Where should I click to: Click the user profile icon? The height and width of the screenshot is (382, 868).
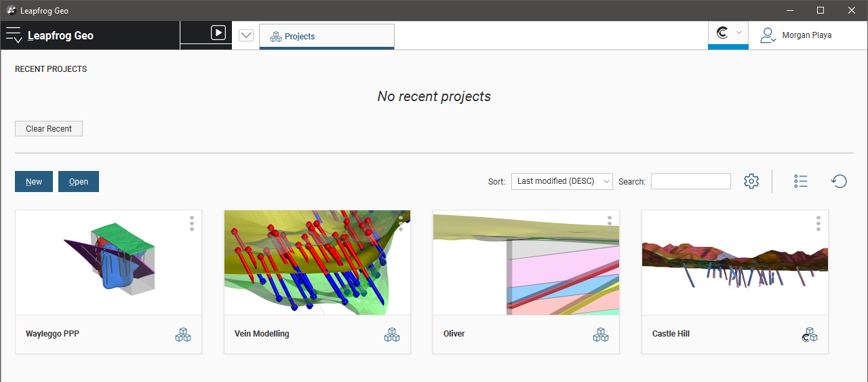(768, 35)
